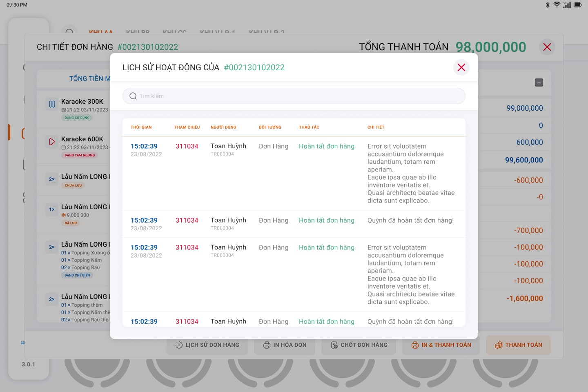Screen dimensions: 588x392
Task: Click the 99,600,000 subtotal value
Action: (x=524, y=160)
